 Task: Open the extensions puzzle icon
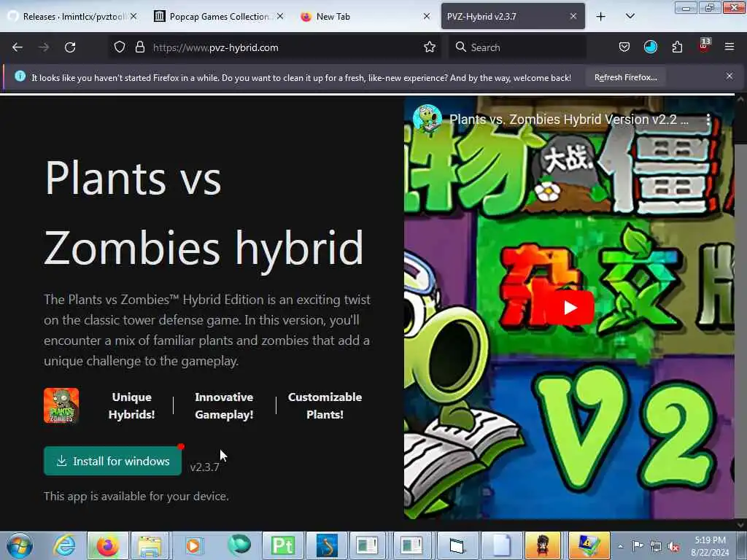point(677,47)
